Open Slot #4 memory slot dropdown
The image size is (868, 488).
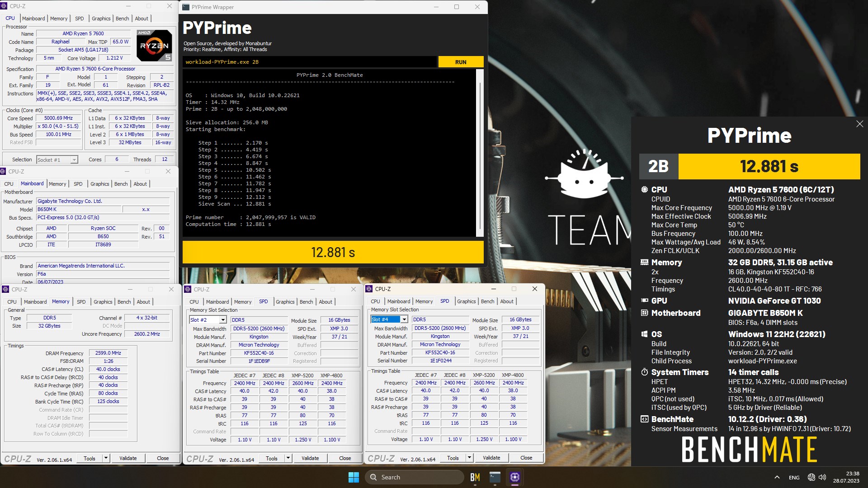[x=404, y=319]
